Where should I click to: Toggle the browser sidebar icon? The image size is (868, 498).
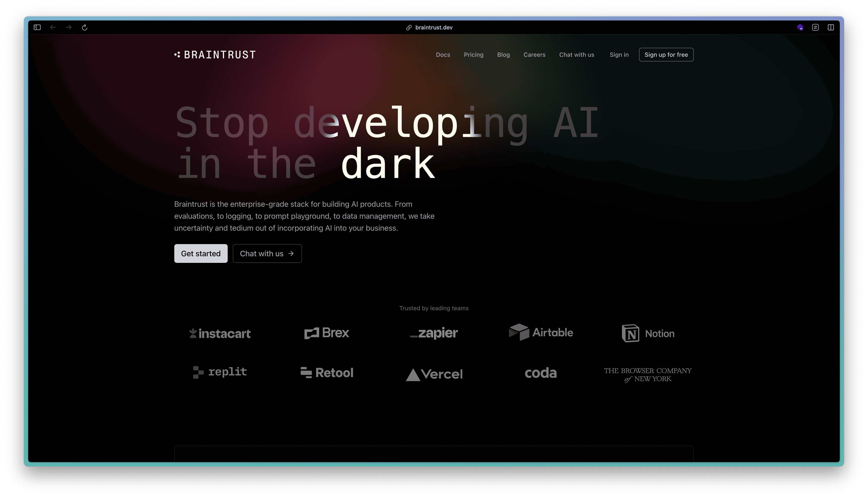pyautogui.click(x=37, y=27)
